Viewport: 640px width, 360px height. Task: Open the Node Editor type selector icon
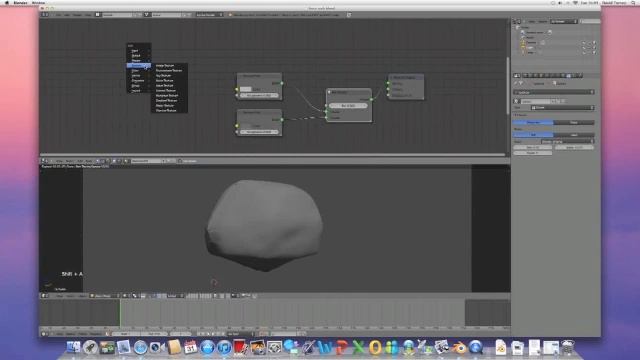[x=44, y=161]
